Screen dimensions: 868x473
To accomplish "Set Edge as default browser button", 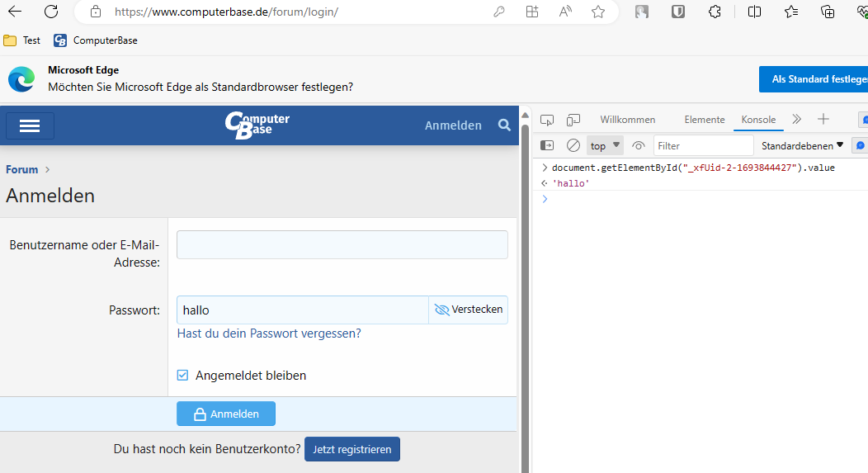I will (814, 79).
